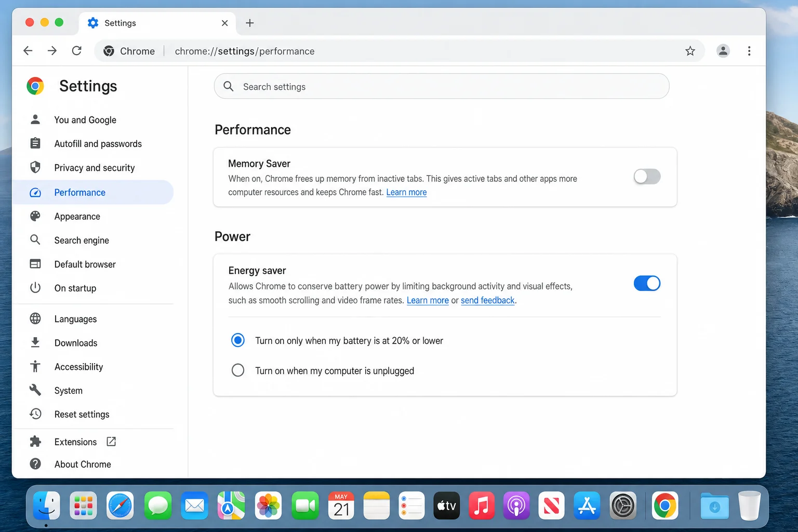Screen dimensions: 798x532
Task: Open Chrome's three-dot menu
Action: [749, 51]
